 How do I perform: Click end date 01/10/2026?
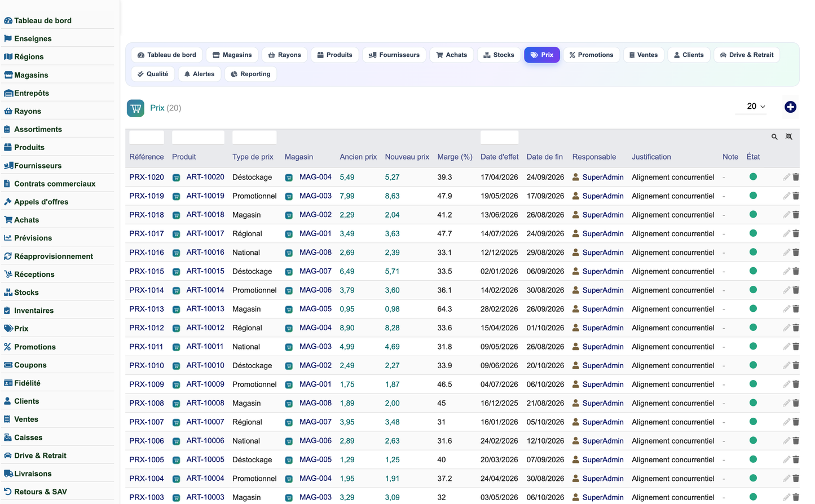[x=545, y=328]
